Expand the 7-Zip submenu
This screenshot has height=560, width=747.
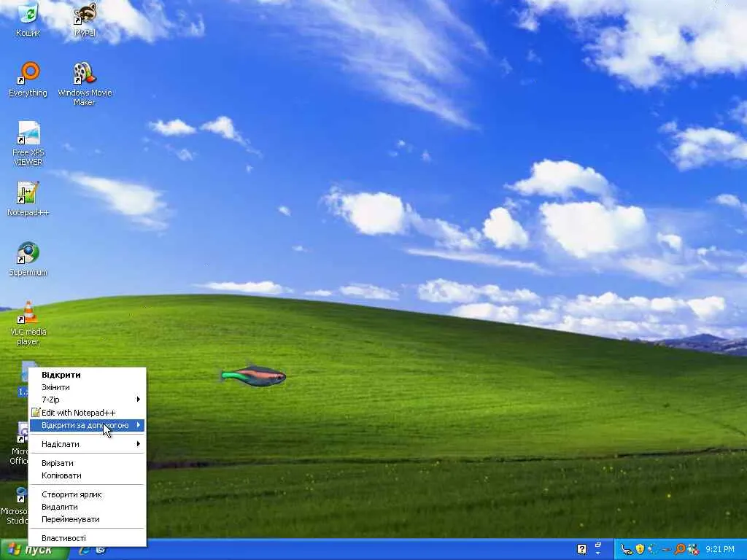[x=88, y=400]
